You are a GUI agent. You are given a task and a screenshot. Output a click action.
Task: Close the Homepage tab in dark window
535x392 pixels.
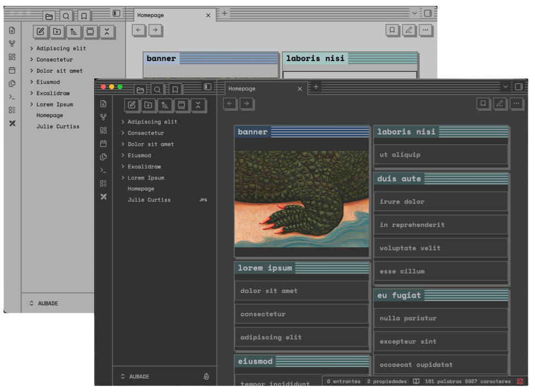[299, 89]
